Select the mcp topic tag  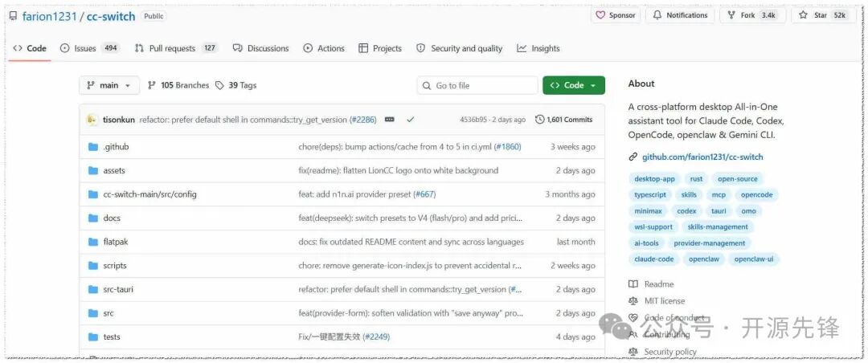[x=719, y=195]
